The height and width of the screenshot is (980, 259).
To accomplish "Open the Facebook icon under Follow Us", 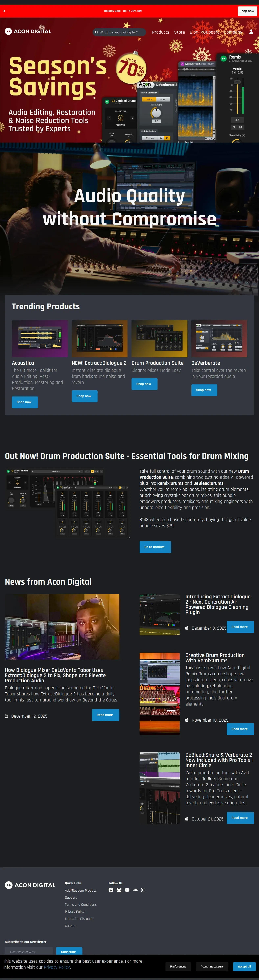I will [x=111, y=890].
